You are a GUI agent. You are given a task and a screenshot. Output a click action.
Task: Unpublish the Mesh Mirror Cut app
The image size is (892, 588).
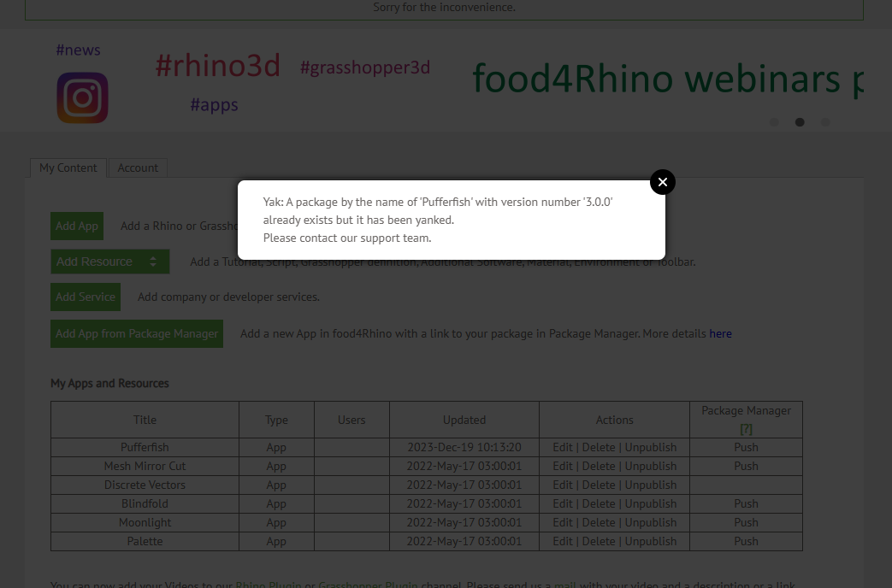pos(651,467)
